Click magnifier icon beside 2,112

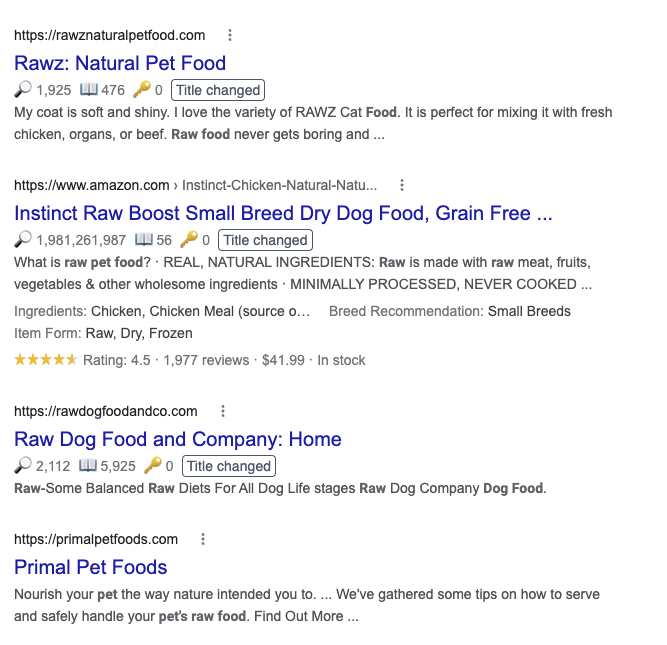tap(23, 466)
